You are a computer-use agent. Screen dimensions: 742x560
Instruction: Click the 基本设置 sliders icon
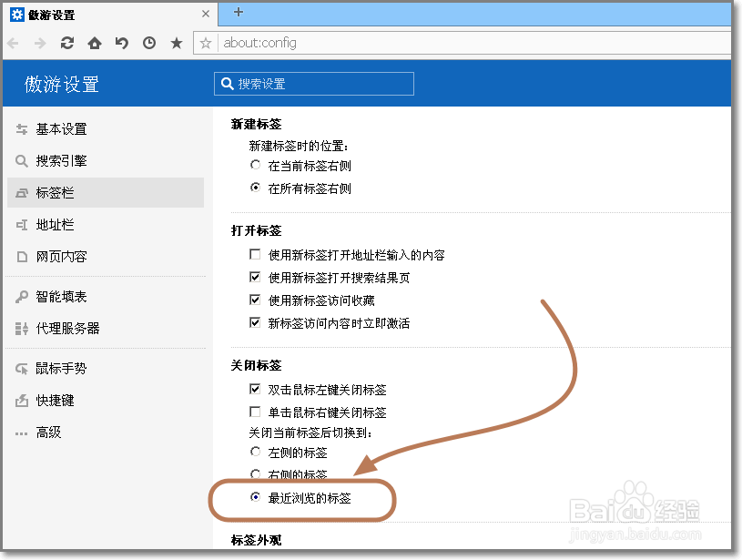[21, 128]
